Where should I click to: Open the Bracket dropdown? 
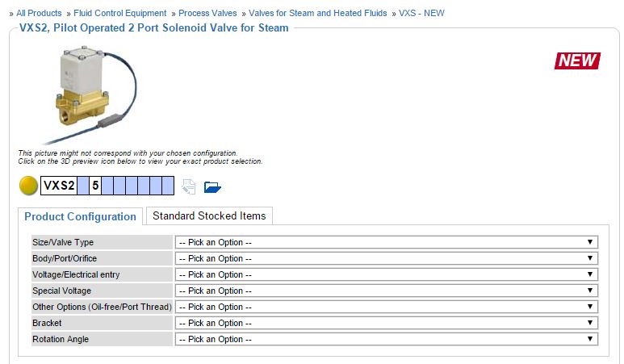coord(387,323)
